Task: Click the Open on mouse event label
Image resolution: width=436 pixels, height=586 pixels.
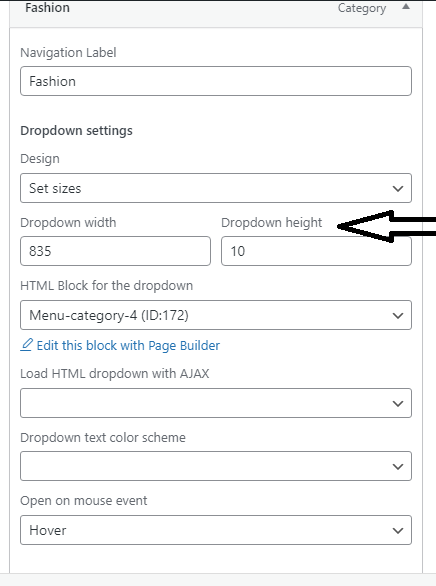Action: point(84,501)
